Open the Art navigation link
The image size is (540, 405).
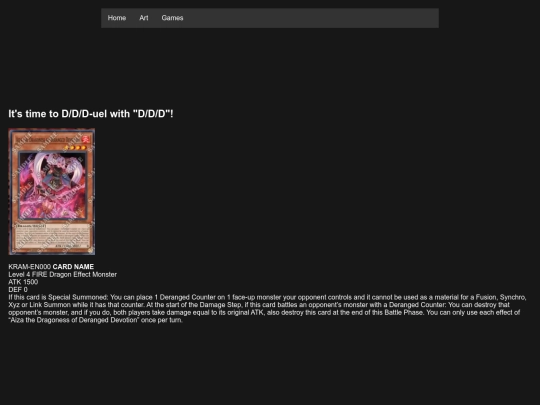144,18
